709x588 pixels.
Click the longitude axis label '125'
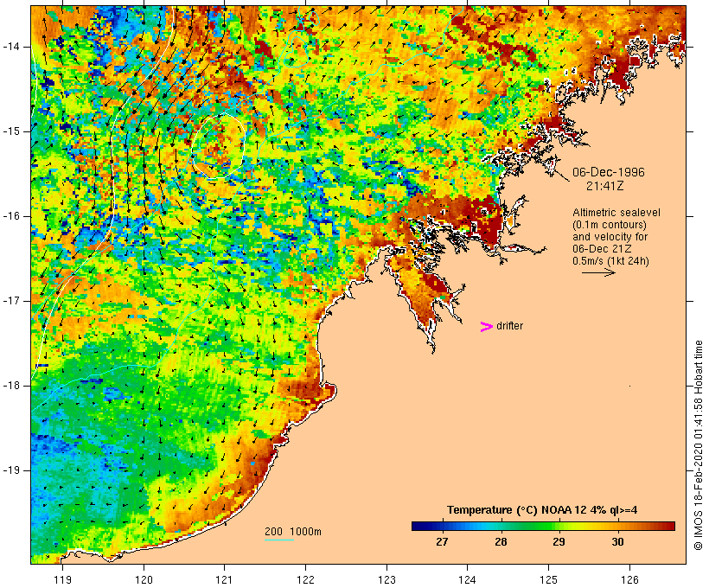pos(548,579)
